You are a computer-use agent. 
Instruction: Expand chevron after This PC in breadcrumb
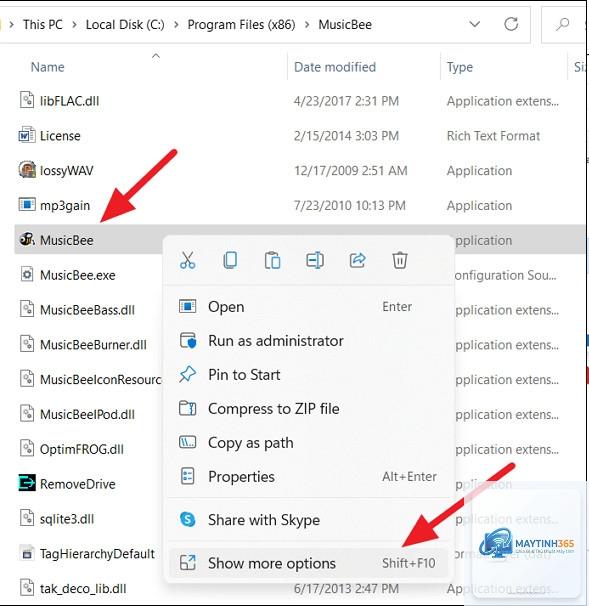[74, 25]
